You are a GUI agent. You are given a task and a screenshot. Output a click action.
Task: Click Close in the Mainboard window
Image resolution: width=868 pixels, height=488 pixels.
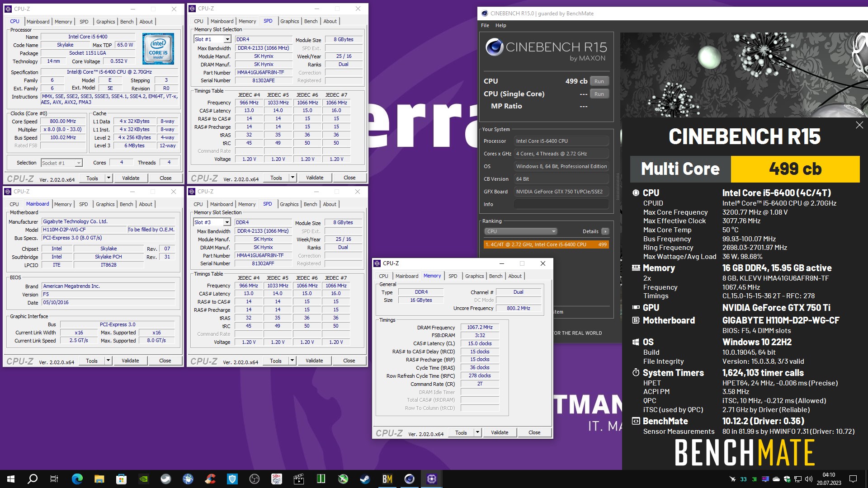(x=165, y=361)
